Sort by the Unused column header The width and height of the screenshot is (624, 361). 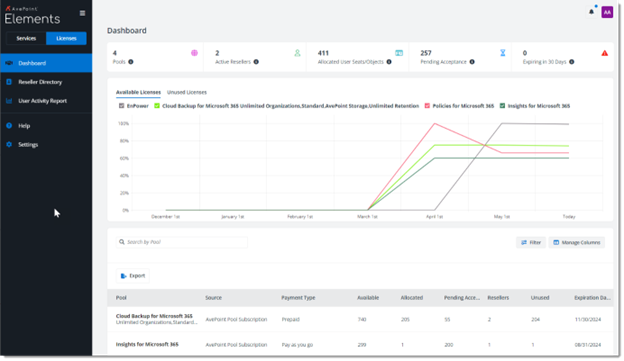pos(540,298)
